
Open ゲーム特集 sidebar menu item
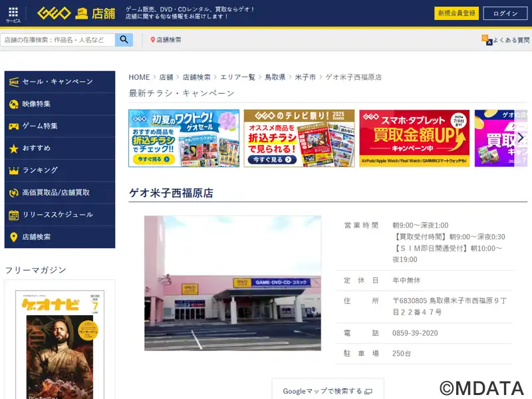click(x=60, y=126)
